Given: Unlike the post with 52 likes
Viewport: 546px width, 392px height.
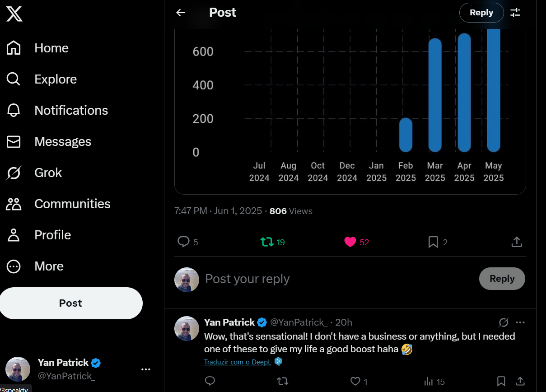Looking at the screenshot, I should click(350, 242).
